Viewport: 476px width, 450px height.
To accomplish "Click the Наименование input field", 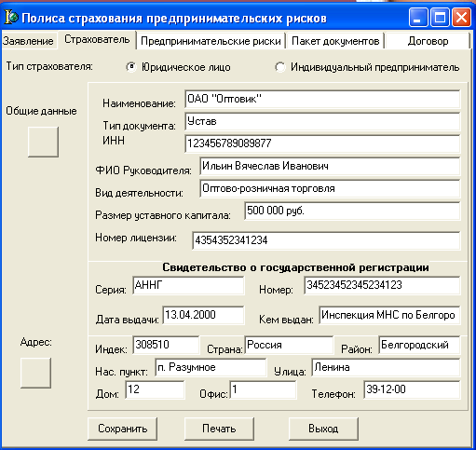I will 322,99.
